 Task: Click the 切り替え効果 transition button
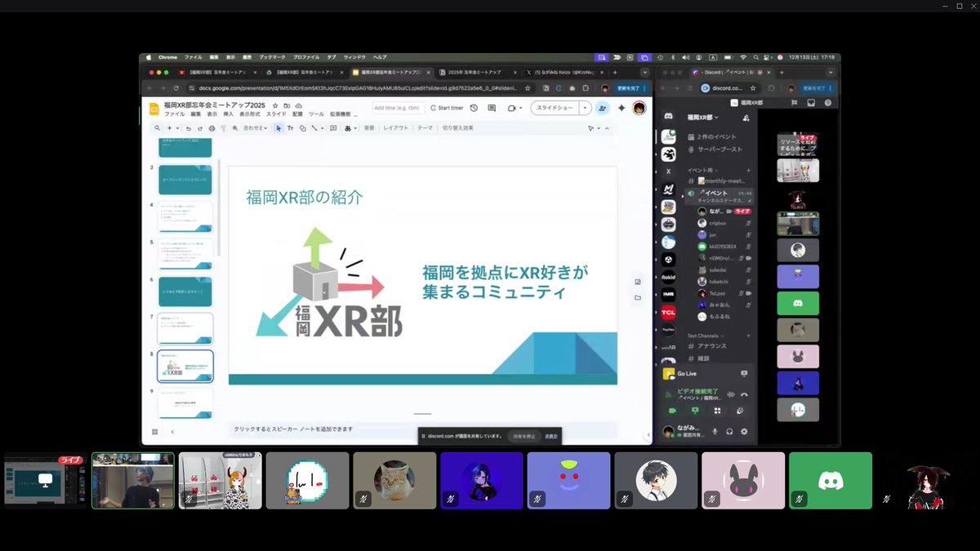click(458, 128)
